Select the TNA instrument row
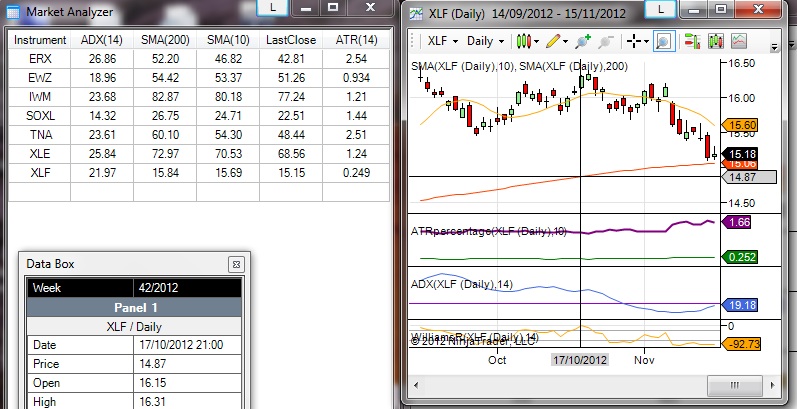Image resolution: width=797 pixels, height=409 pixels. pos(199,135)
